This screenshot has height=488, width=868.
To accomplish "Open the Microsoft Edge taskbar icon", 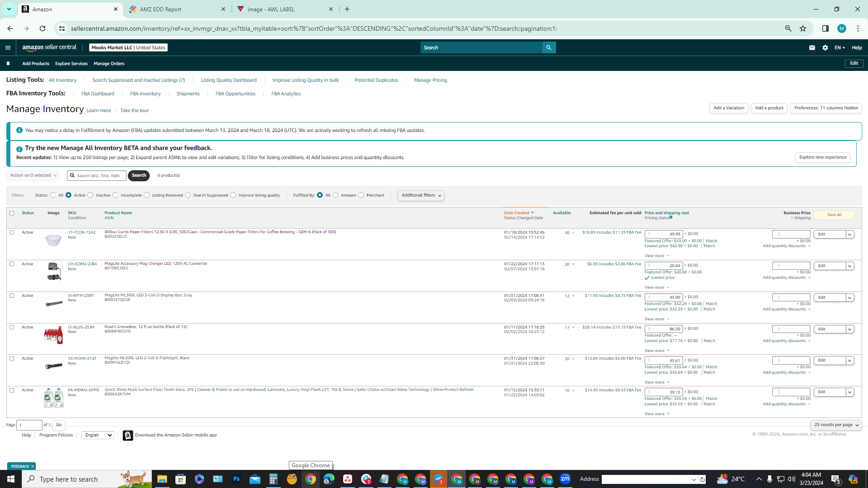I will (x=329, y=479).
